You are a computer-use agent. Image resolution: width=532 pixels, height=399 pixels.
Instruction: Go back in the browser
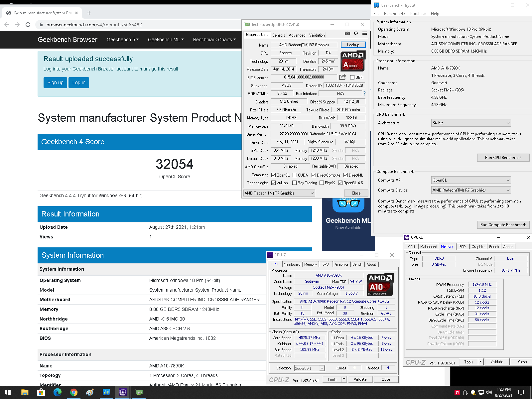[x=7, y=25]
